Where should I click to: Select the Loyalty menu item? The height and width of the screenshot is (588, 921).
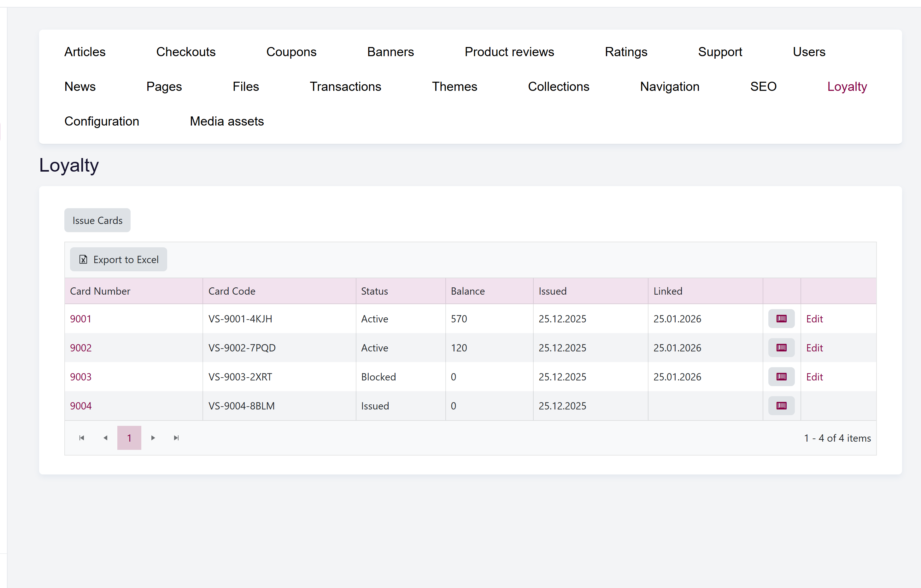[x=847, y=86]
